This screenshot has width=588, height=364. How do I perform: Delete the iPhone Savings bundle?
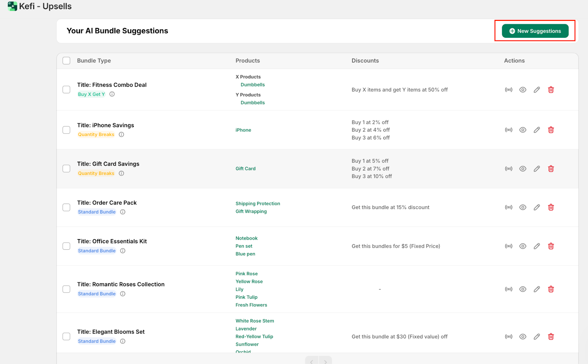551,130
